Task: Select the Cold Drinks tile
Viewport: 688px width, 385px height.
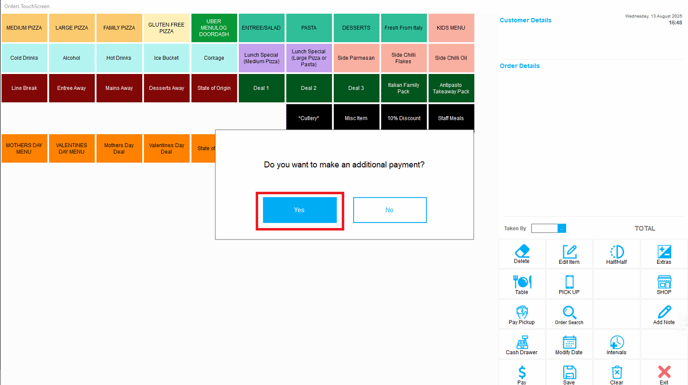Action: point(24,58)
